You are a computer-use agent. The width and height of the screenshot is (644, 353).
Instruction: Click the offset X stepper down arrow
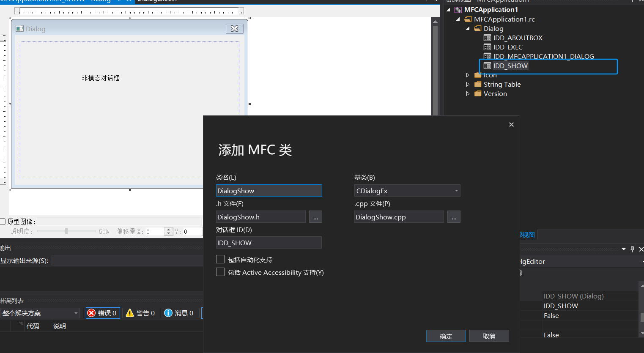tap(169, 233)
